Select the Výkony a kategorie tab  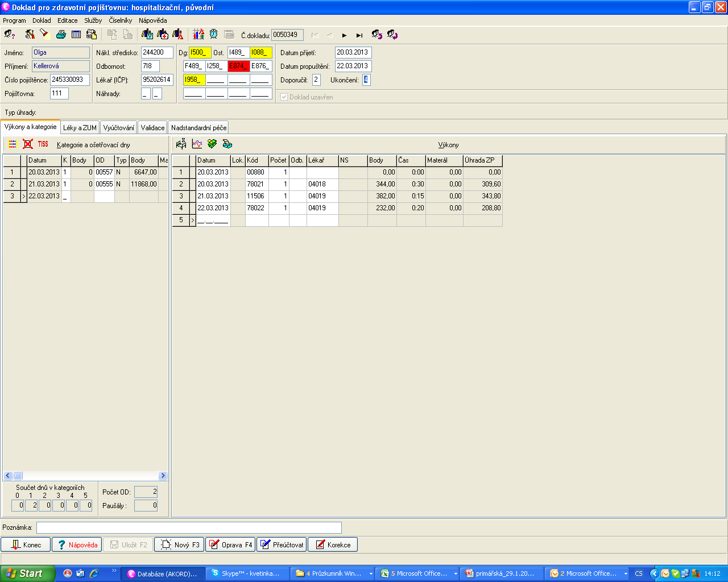(30, 127)
